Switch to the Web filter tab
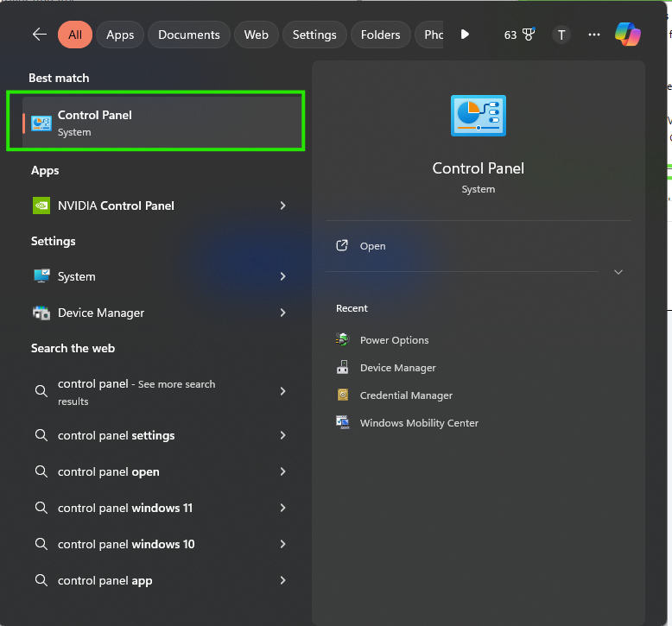 click(257, 35)
